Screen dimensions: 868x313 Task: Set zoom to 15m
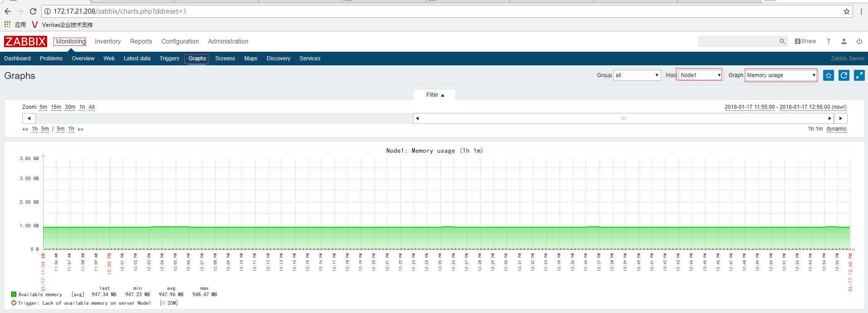56,107
